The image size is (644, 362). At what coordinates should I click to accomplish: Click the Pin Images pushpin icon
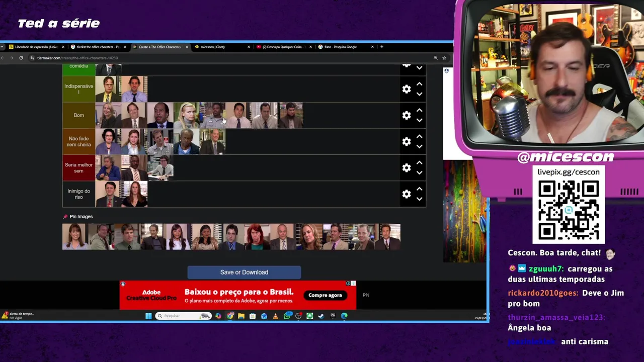[x=65, y=217]
